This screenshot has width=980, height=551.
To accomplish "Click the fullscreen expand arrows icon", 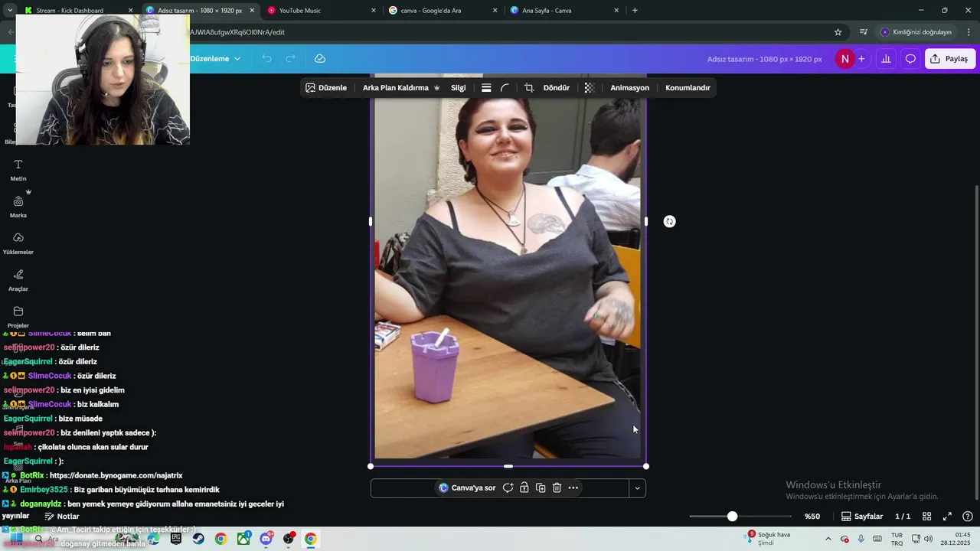I will pyautogui.click(x=947, y=517).
